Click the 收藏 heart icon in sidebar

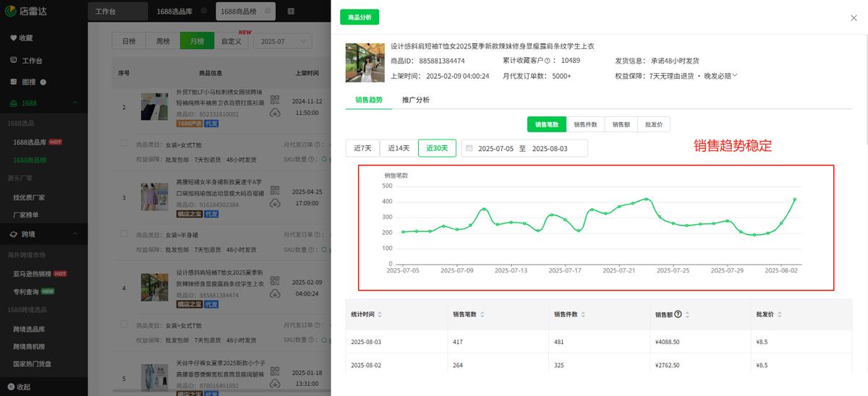click(x=13, y=38)
